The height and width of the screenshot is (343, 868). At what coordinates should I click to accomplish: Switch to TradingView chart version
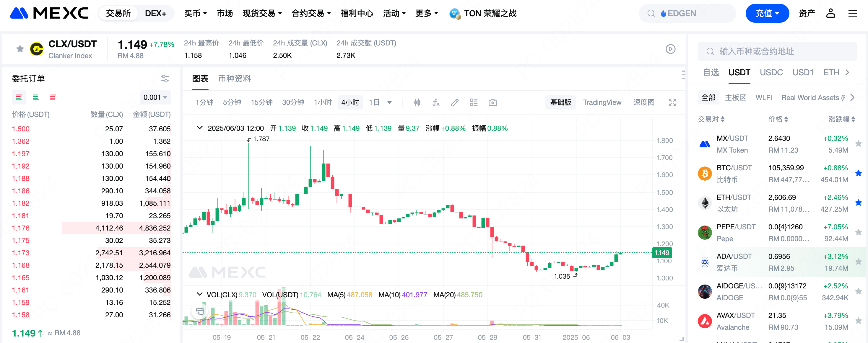coord(602,102)
